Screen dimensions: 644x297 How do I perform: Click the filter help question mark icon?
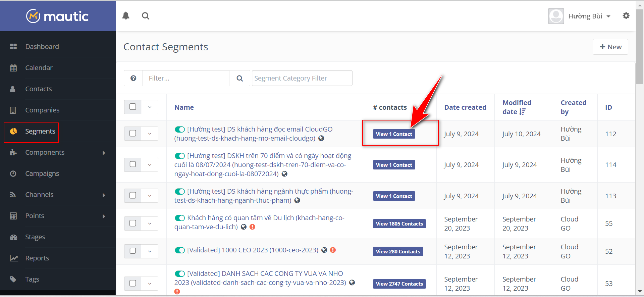pos(133,78)
